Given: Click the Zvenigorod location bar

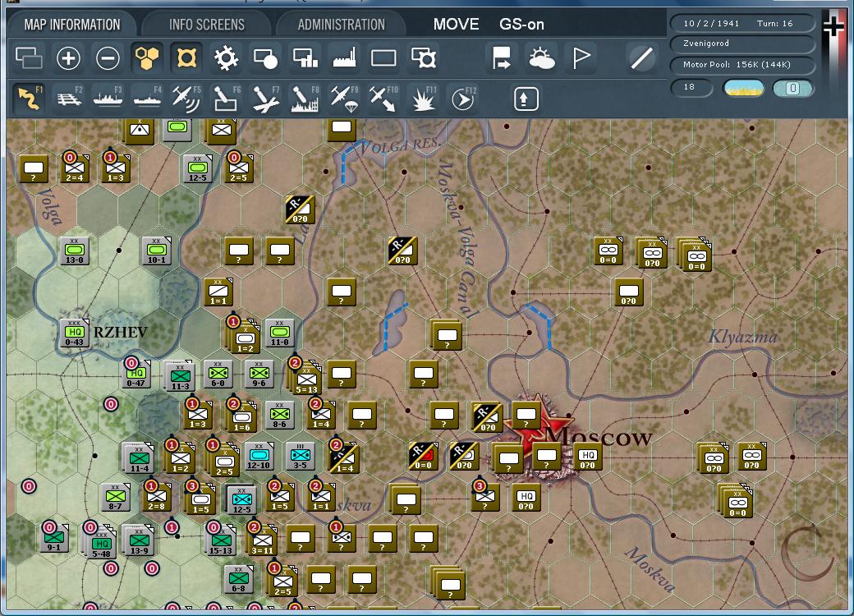Looking at the screenshot, I should pos(742,44).
